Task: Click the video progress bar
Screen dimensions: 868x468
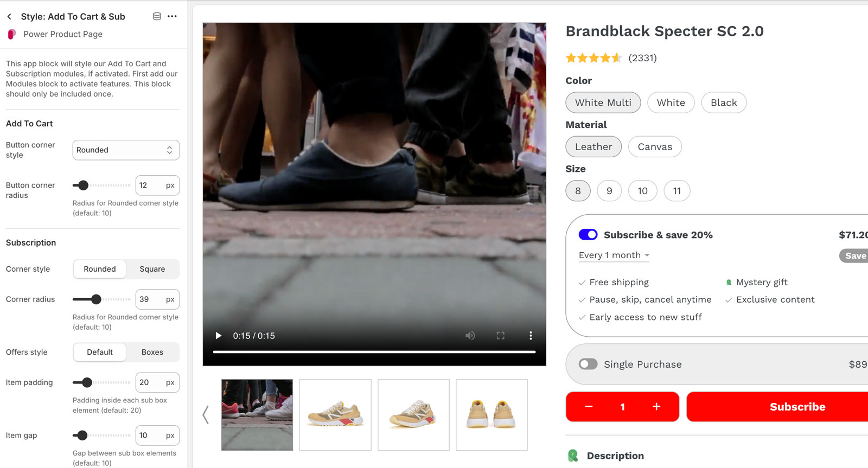Action: click(x=374, y=352)
